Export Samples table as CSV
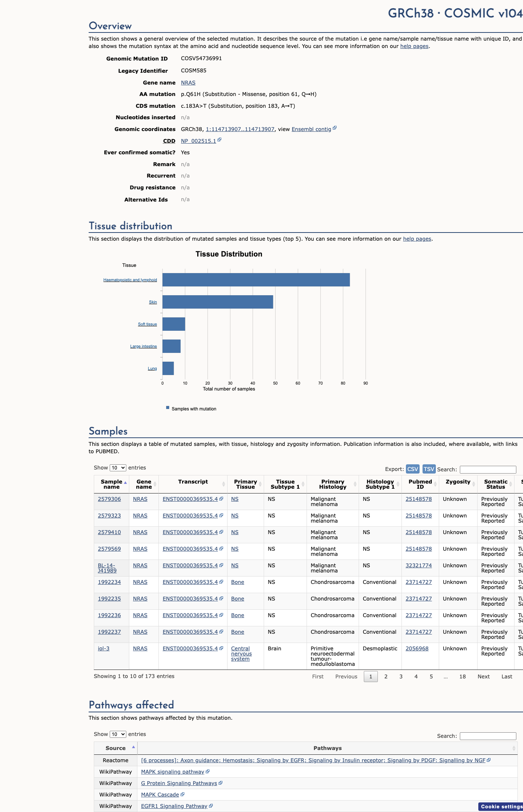 [x=413, y=469]
